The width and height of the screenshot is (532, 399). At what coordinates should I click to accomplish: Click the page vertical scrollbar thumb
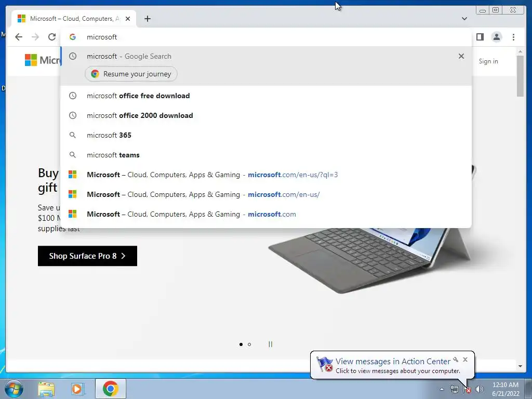[x=520, y=76]
